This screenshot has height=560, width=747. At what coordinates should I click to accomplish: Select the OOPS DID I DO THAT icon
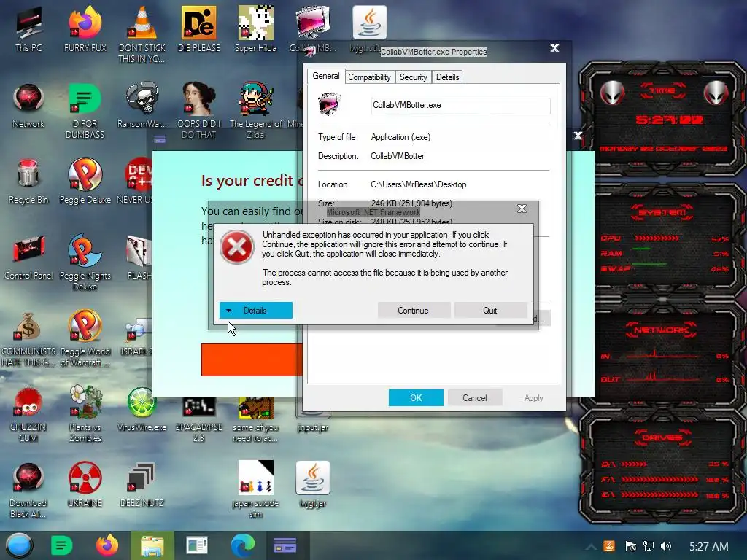(x=199, y=111)
